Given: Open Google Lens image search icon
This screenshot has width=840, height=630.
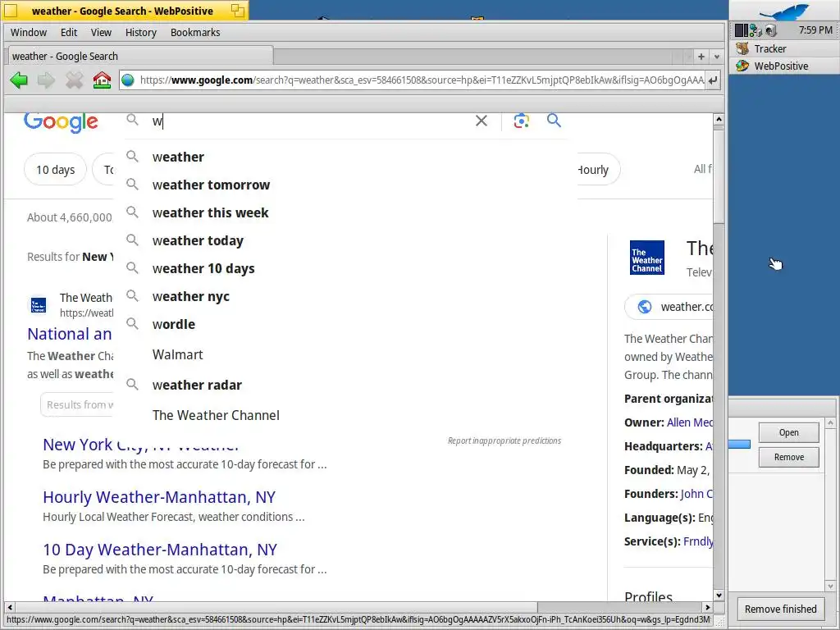Looking at the screenshot, I should (x=521, y=121).
